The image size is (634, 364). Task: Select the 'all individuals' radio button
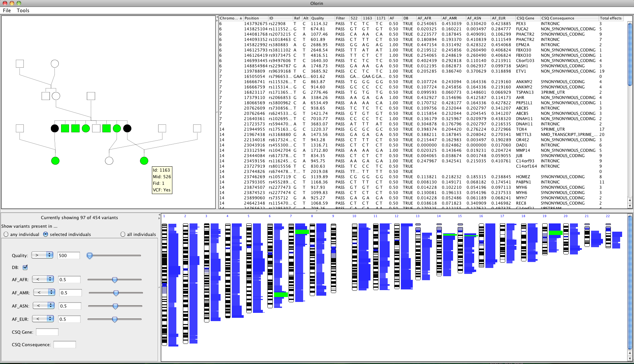[123, 234]
